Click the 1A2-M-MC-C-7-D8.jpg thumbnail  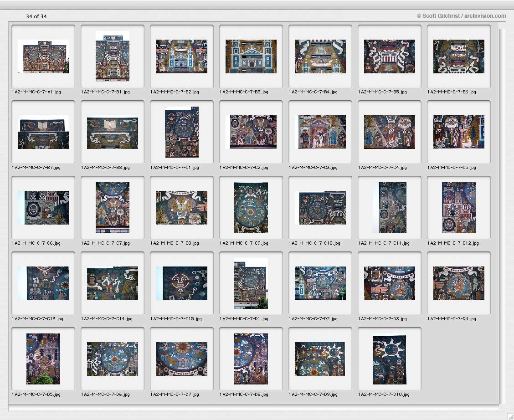tap(251, 359)
